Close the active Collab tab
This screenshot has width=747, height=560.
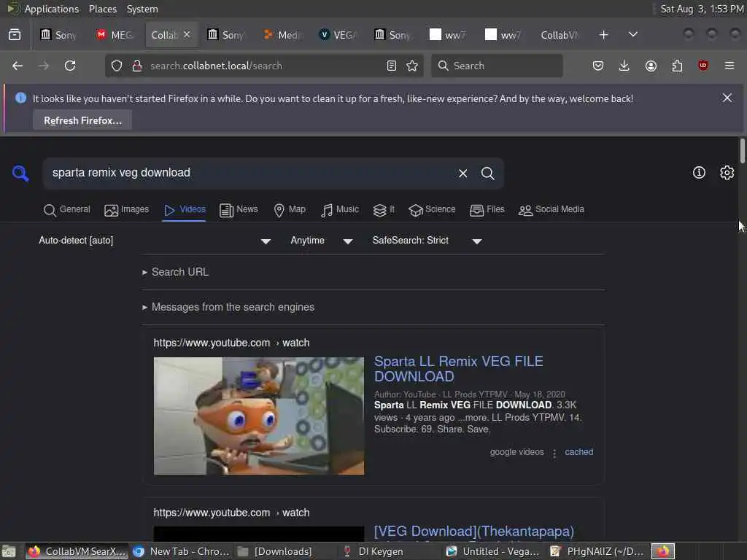coord(187,34)
